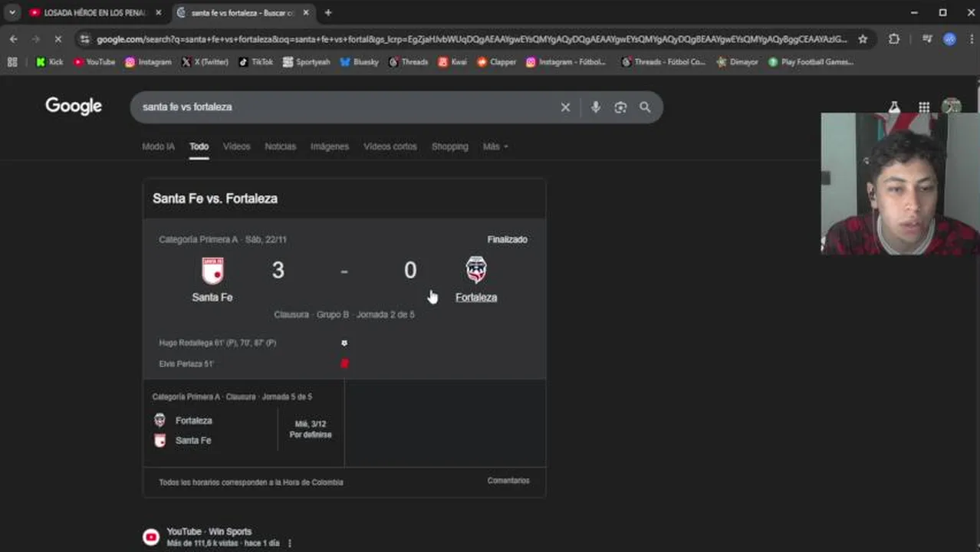Switch to Shopping results tab

pos(449,146)
